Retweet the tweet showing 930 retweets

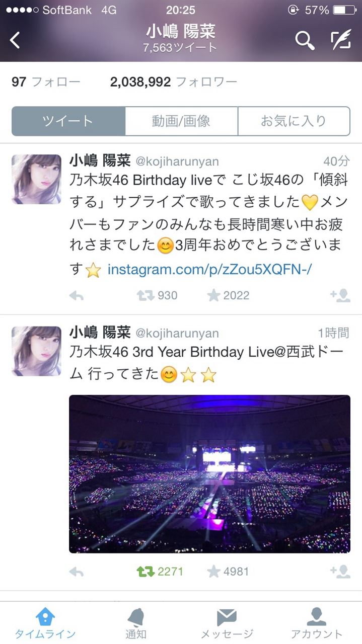(x=157, y=295)
